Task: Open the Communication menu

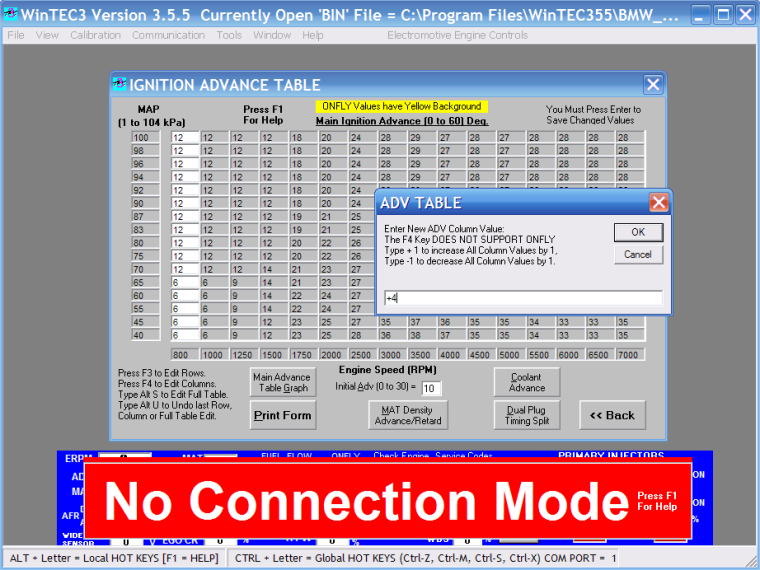Action: (x=168, y=35)
